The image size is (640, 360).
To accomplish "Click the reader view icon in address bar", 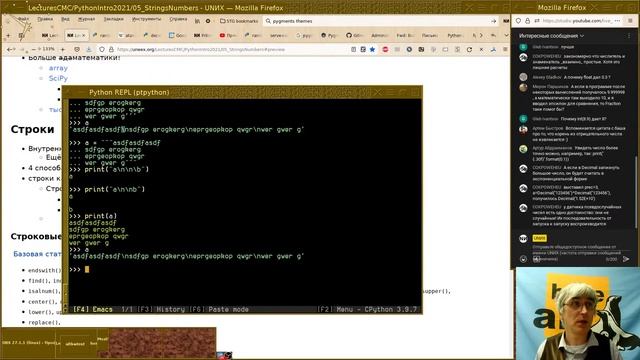I will pos(353,49).
